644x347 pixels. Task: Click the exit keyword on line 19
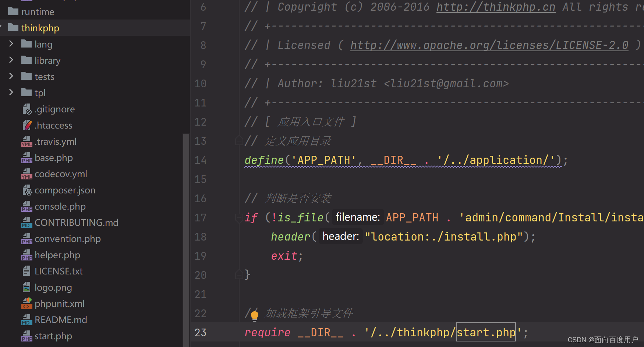[284, 256]
